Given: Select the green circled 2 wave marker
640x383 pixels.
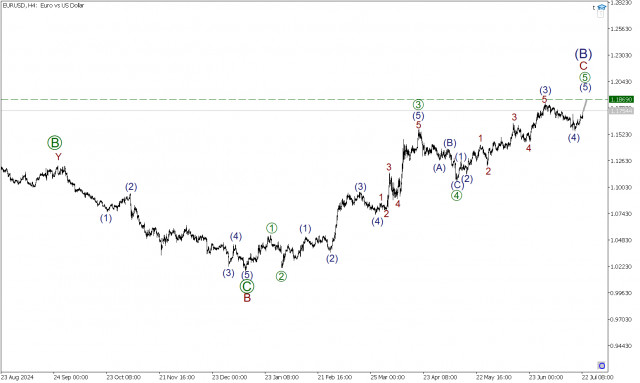Looking at the screenshot, I should (x=281, y=276).
